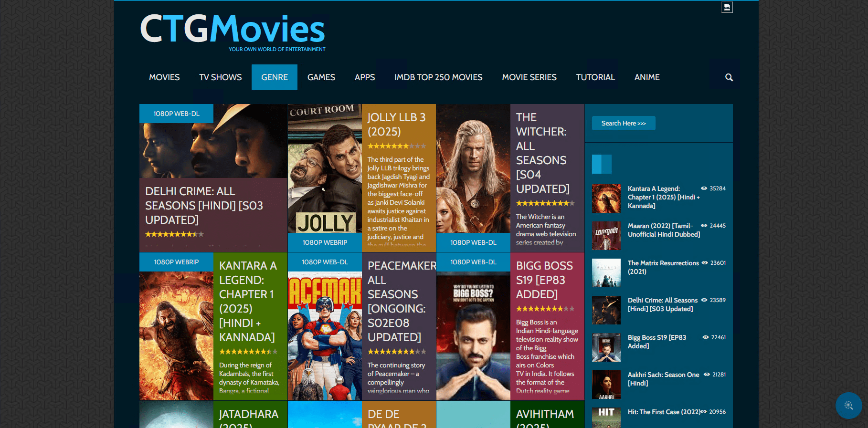Click views eye icon beside Kantara A Legend
Image resolution: width=868 pixels, height=428 pixels.
click(x=704, y=188)
